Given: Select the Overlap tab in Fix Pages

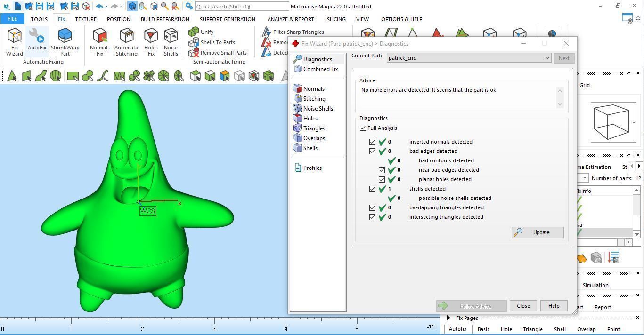Looking at the screenshot, I should point(586,329).
